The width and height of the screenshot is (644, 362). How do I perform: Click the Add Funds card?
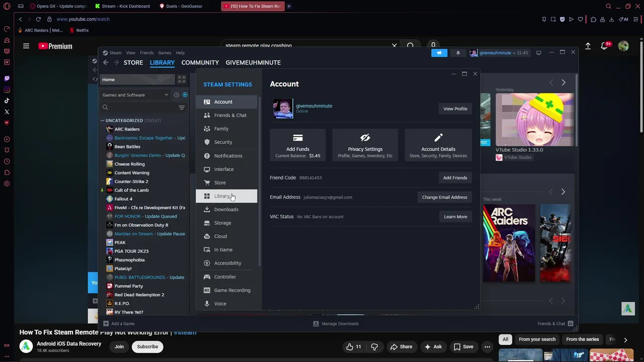[x=298, y=145]
